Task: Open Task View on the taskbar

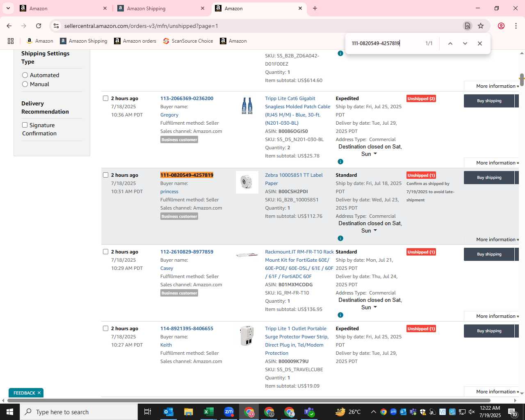Action: point(148,412)
